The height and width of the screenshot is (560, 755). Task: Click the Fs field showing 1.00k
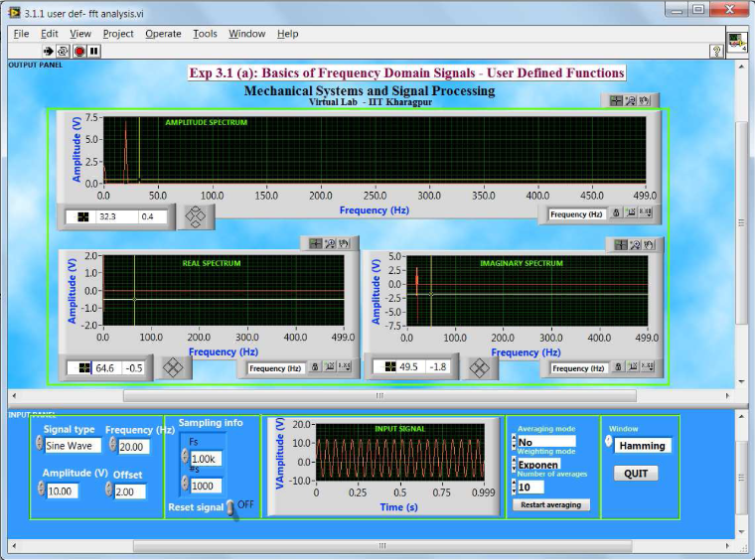207,459
